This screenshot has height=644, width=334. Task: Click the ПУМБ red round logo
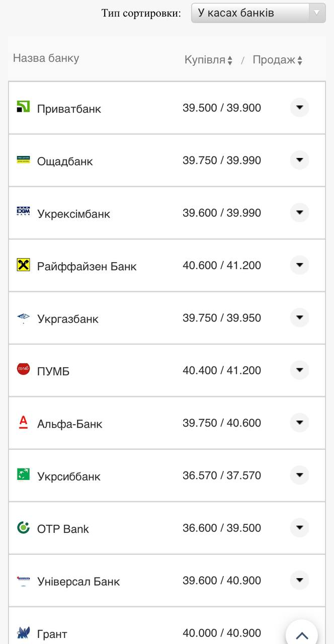[x=23, y=369]
